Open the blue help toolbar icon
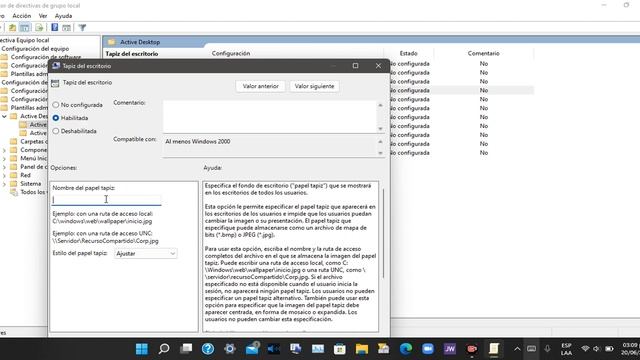Viewport: 640px width, 360px height. tap(54, 28)
